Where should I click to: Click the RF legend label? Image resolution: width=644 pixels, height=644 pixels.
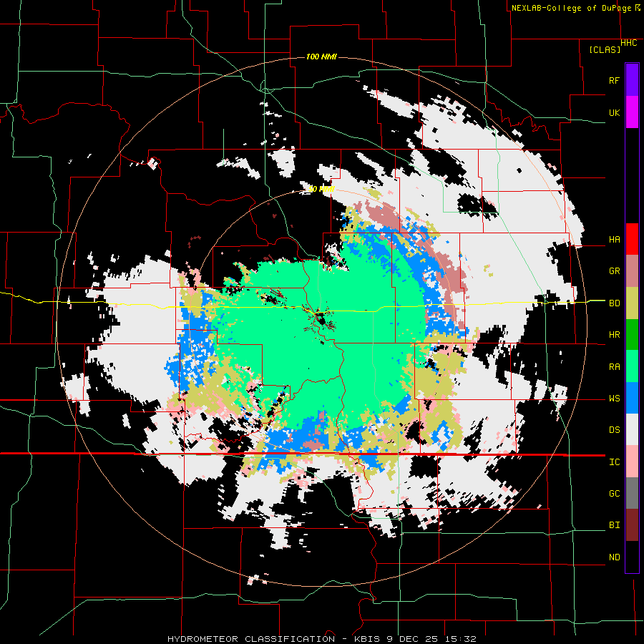click(x=614, y=80)
